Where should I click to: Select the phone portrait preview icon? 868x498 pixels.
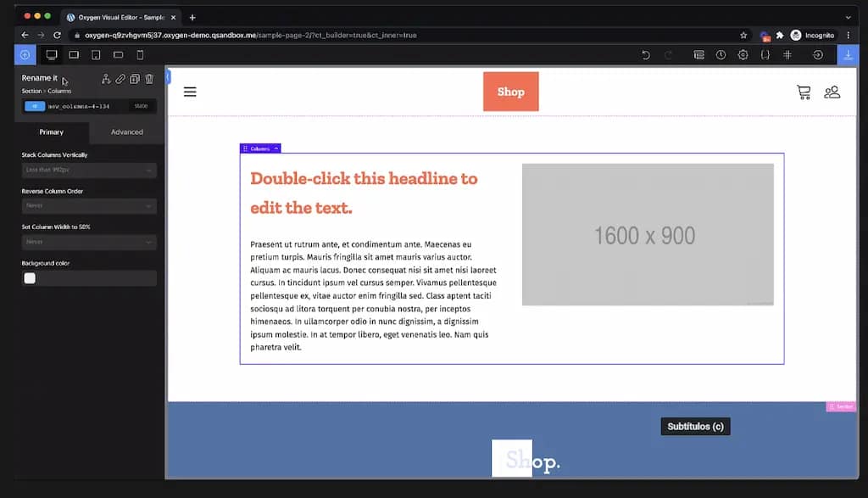coord(140,55)
